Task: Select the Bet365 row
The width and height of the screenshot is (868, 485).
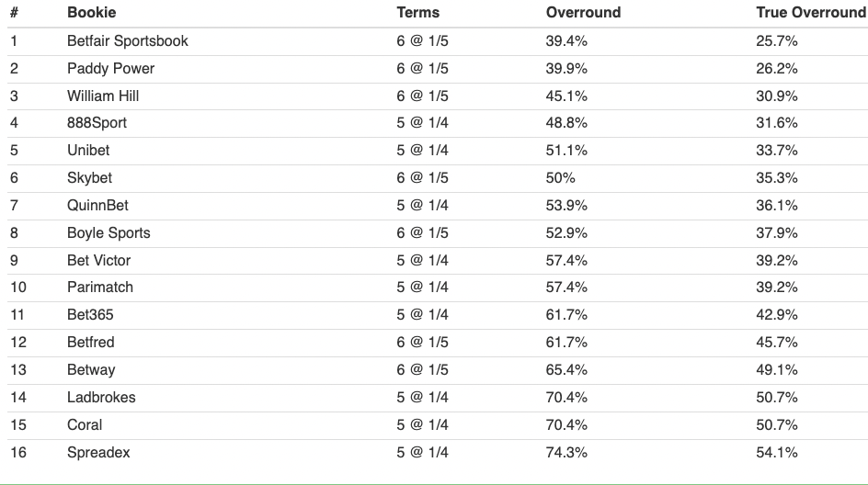Action: click(x=438, y=315)
